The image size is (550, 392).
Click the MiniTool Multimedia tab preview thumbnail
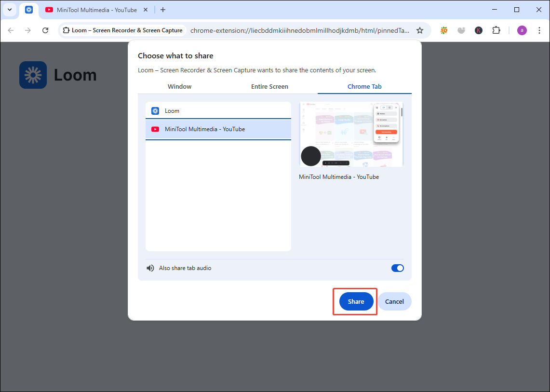point(351,134)
